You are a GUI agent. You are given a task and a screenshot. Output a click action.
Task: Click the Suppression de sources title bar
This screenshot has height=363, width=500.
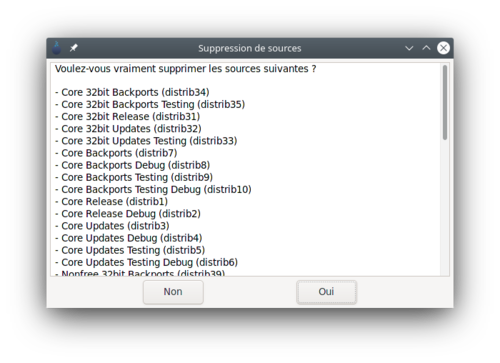[250, 48]
